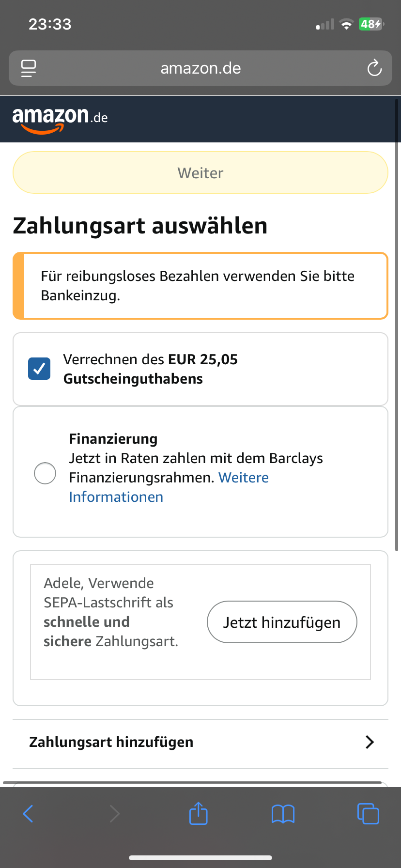
Task: Tap the Zahlungsart auswählen heading area
Action: click(140, 225)
